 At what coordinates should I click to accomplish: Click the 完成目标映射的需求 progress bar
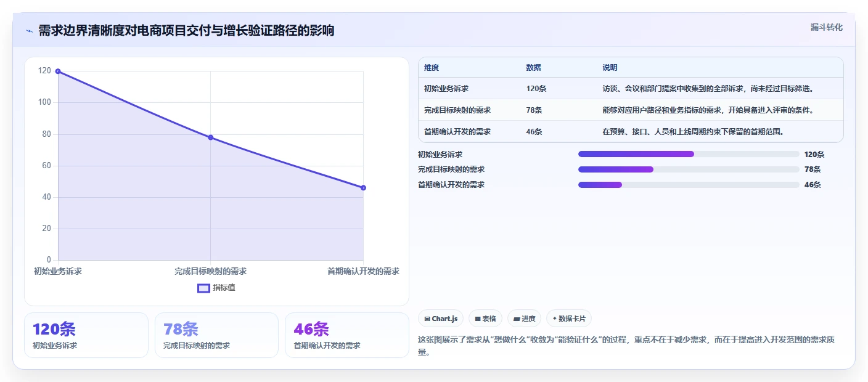tap(689, 169)
